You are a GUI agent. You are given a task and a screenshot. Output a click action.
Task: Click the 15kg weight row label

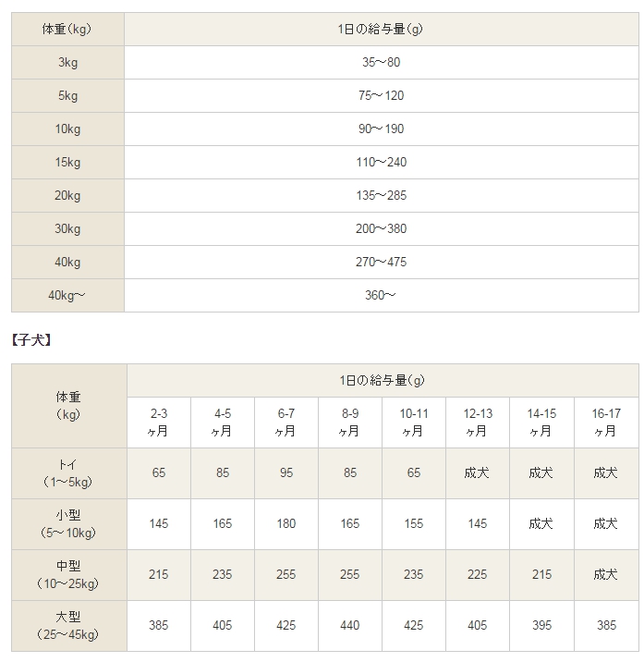pyautogui.click(x=67, y=162)
